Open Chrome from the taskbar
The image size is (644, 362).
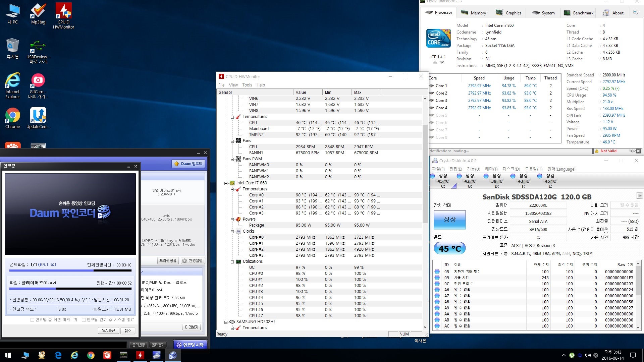(91, 355)
